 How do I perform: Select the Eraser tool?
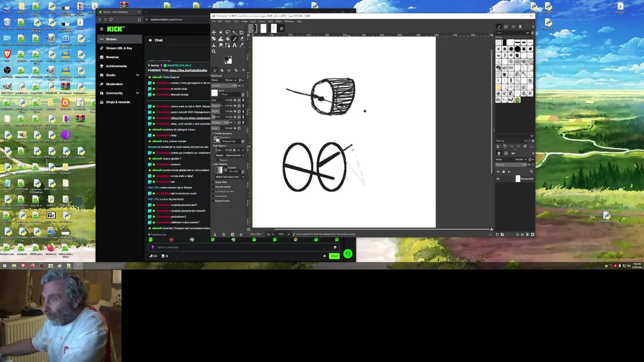241,39
